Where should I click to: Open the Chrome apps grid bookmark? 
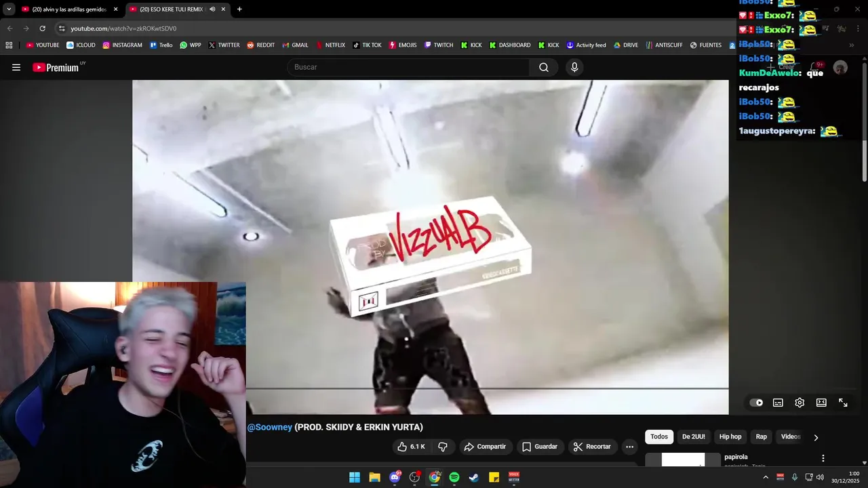click(x=9, y=45)
